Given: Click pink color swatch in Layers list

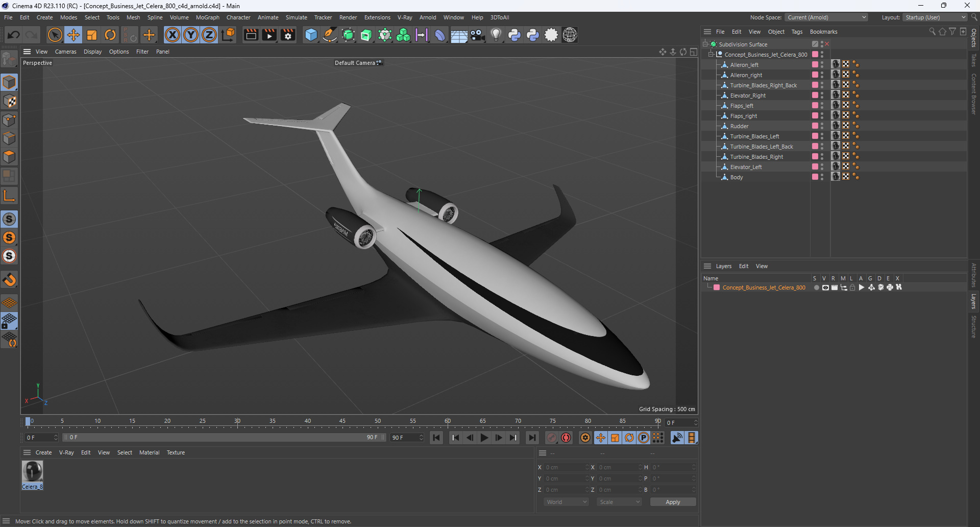Looking at the screenshot, I should (717, 288).
